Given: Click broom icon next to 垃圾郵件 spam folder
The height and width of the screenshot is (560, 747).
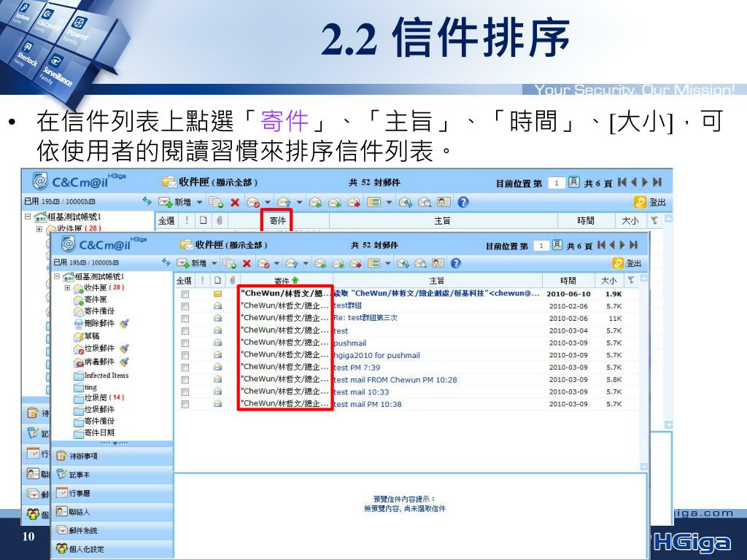Looking at the screenshot, I should pos(124,349).
